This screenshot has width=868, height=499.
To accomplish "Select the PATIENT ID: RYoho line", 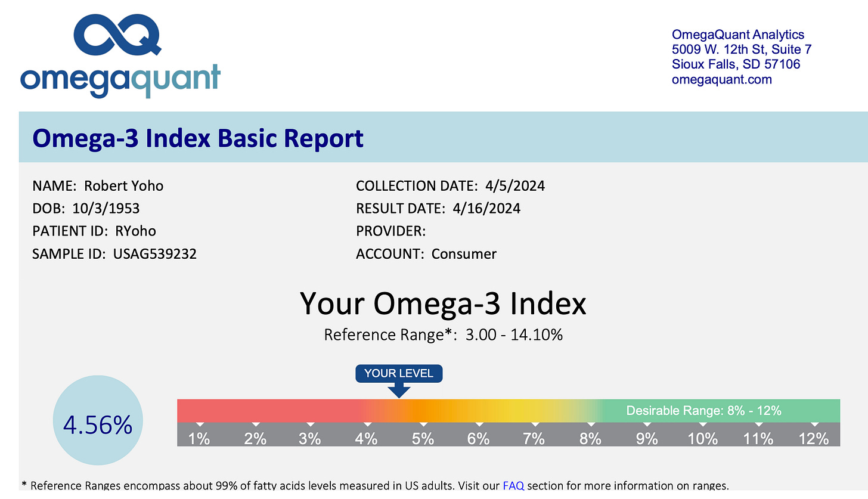I will point(94,231).
